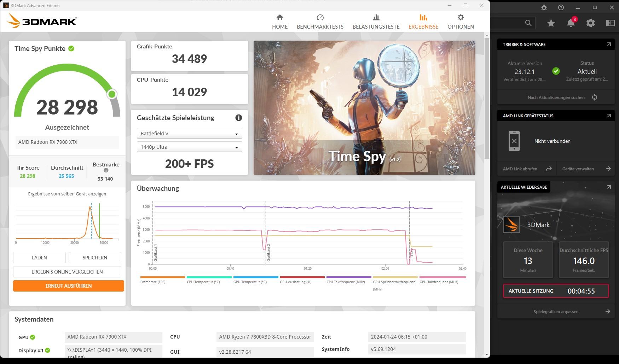This screenshot has width=619, height=364.
Task: Click Nach Aktualisierungen suchen
Action: [x=556, y=98]
